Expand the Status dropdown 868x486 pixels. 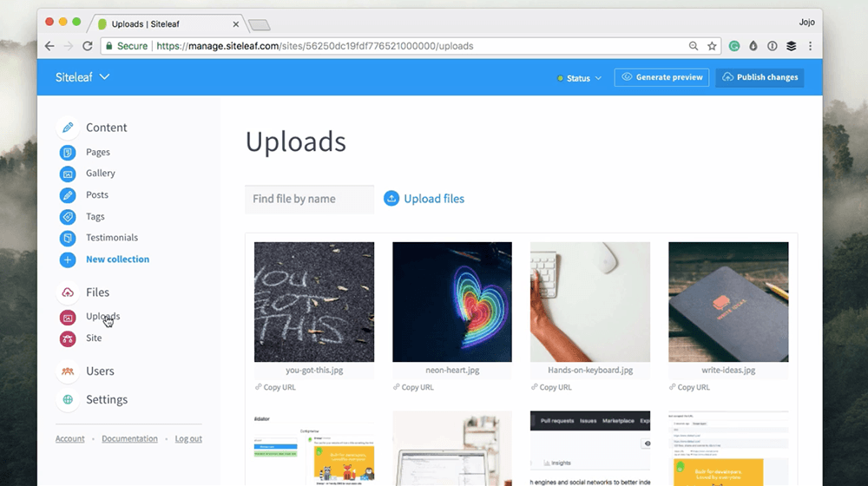[579, 78]
